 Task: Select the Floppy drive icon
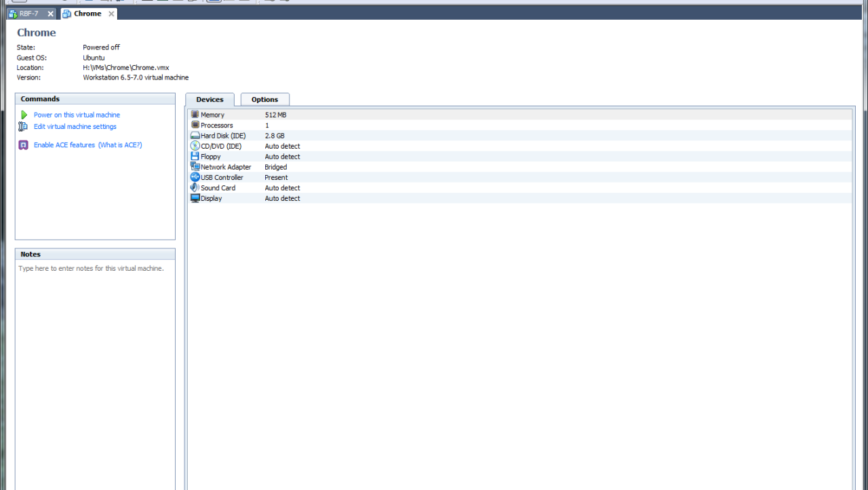pos(195,157)
